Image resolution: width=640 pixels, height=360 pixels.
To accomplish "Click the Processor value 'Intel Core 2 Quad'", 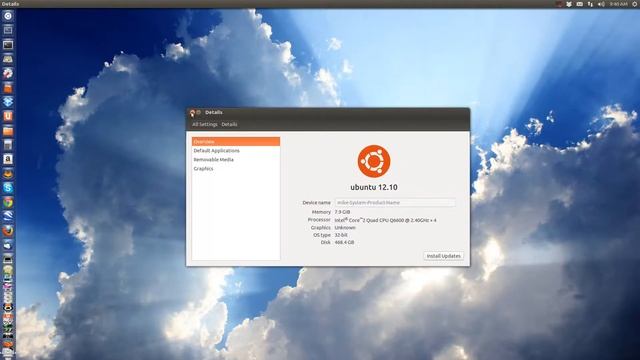I will coord(385,220).
